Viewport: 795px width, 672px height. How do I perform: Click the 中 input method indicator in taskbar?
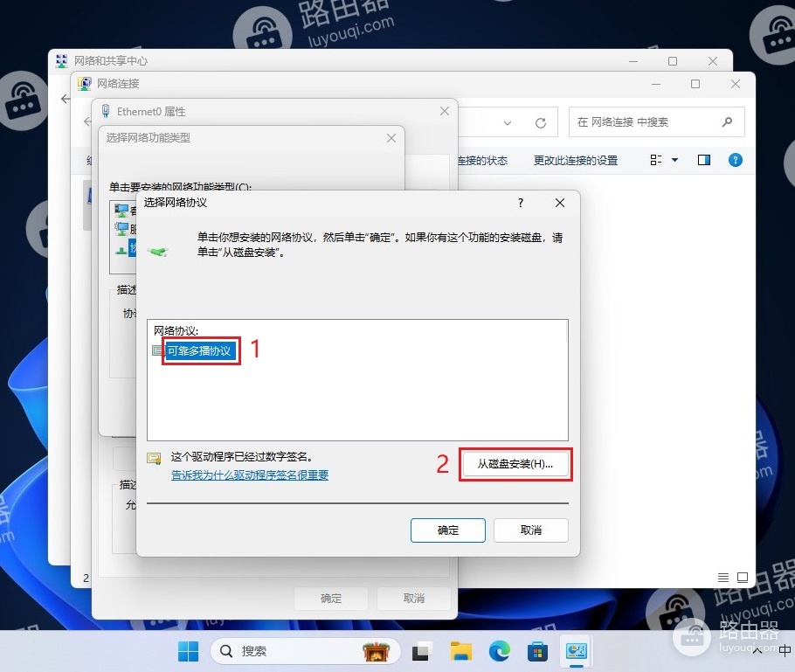[785, 651]
